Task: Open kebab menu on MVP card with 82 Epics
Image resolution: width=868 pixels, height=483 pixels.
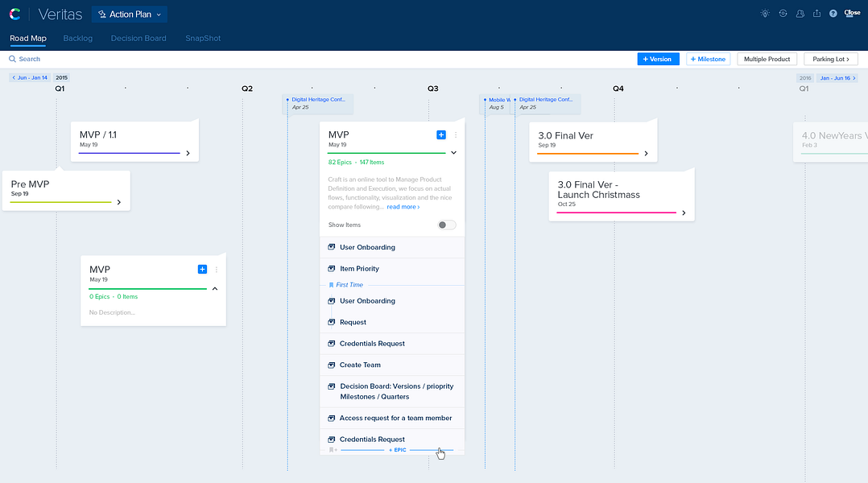Action: [x=456, y=135]
